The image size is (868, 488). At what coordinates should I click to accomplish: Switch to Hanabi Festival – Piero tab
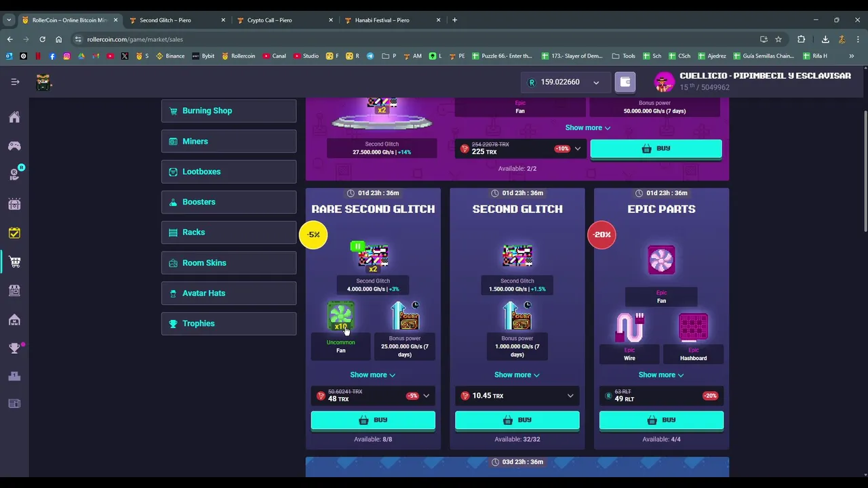click(393, 20)
